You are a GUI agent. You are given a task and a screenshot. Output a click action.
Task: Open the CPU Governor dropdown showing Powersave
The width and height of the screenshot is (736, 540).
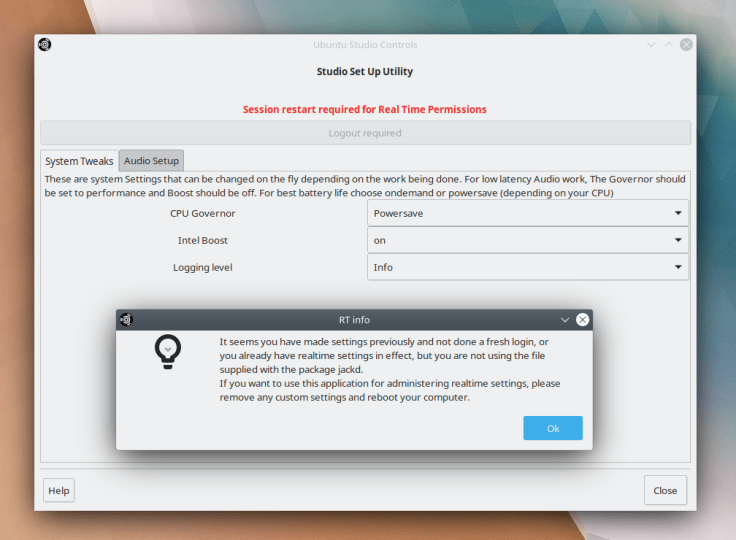(x=528, y=213)
